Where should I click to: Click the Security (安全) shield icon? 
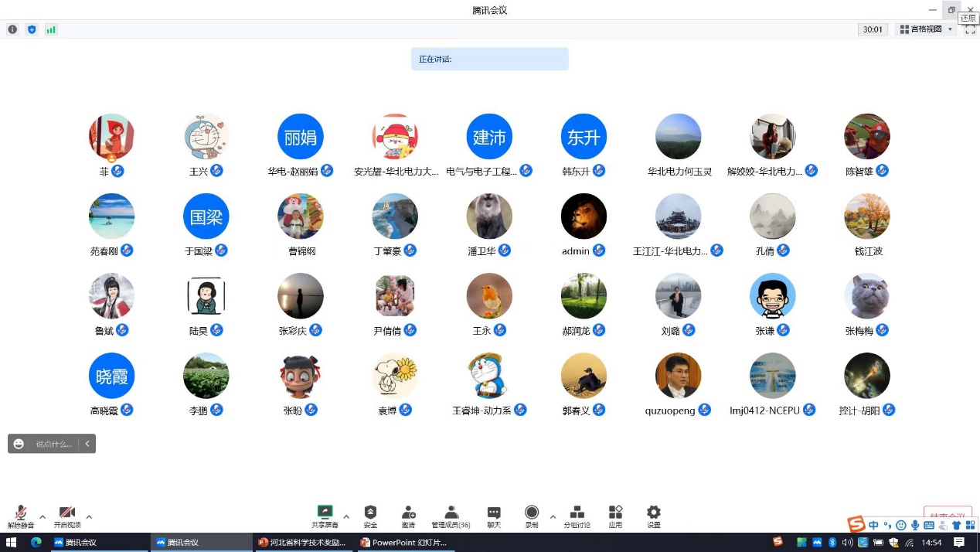[x=370, y=515]
